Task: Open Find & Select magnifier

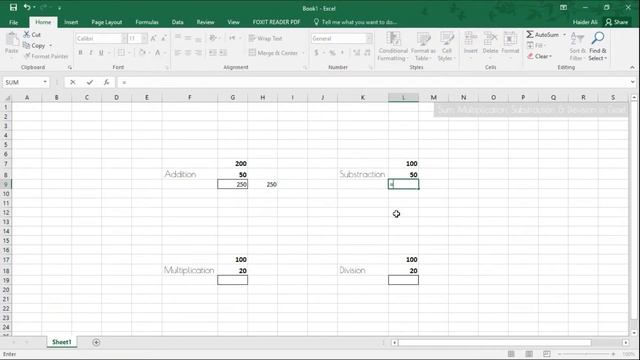Action: tap(598, 47)
